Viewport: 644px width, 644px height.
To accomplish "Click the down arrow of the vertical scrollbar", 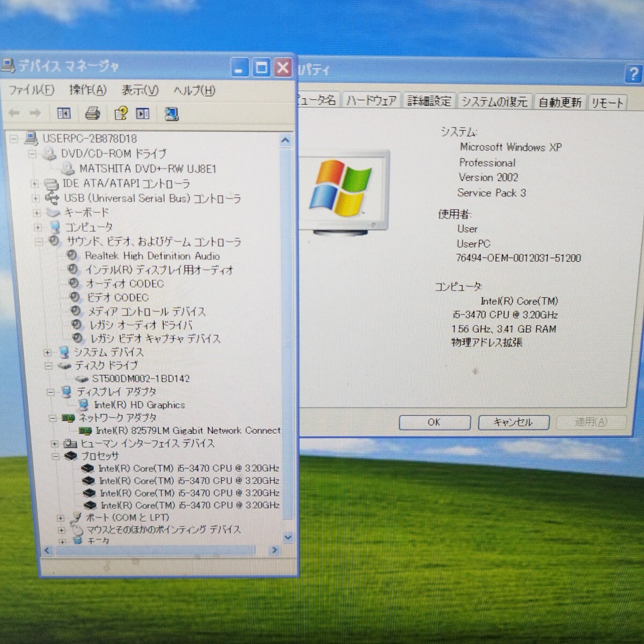I will (288, 537).
